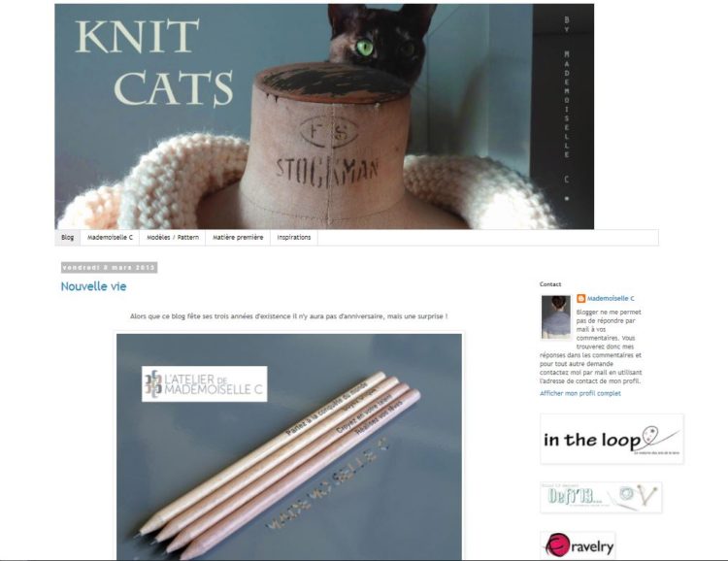Image resolution: width=728 pixels, height=561 pixels.
Task: Click the orange Blogger icon beside Mademoiselle C
Action: point(580,298)
